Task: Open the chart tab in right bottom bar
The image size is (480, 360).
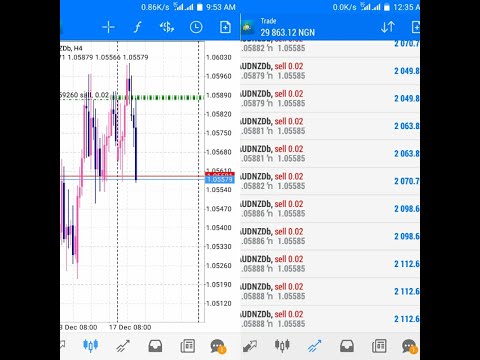Action: 282,346
